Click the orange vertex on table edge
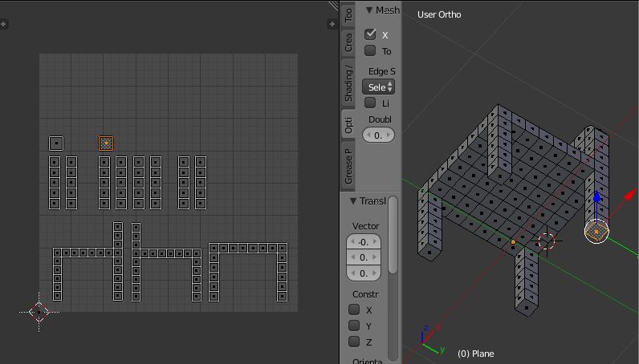Screen dimensions: 639x364 [513, 242]
